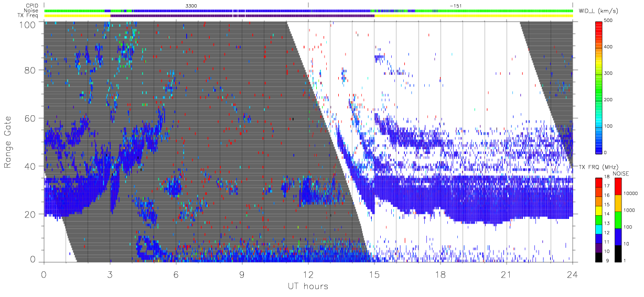Click the 14 label on the TX FRQ legend
644x297 pixels.
click(607, 214)
